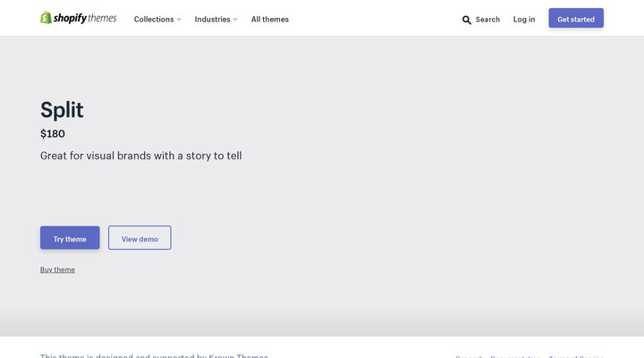
Task: Go to All themes
Action: pyautogui.click(x=269, y=19)
